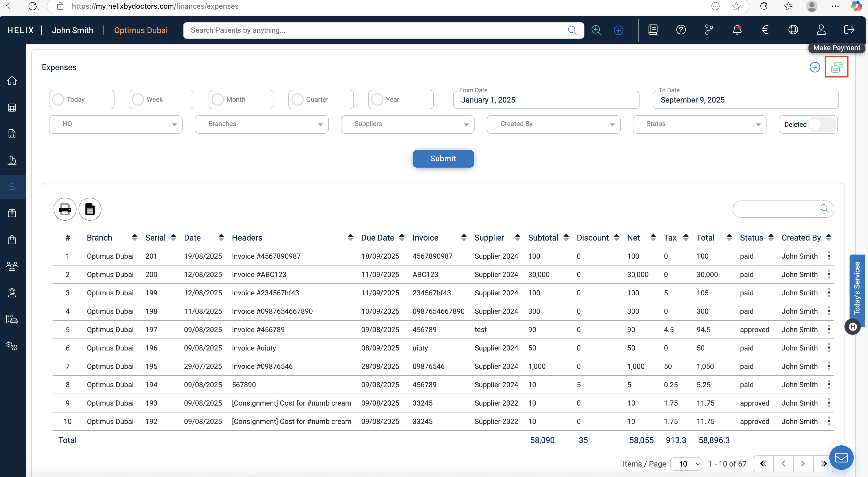Go to the next page of results

coord(803,464)
